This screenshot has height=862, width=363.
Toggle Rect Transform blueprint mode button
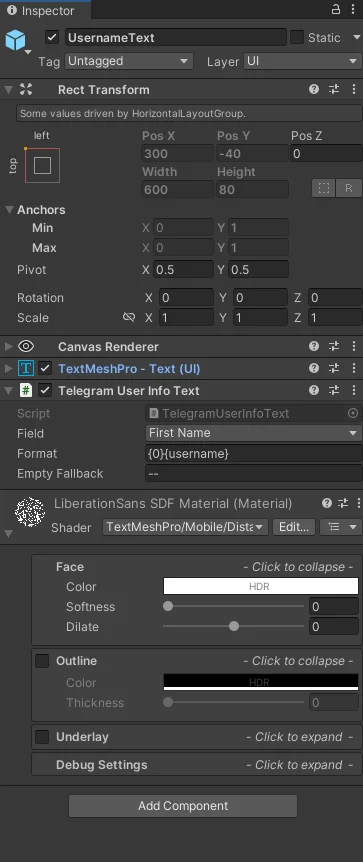click(x=324, y=188)
